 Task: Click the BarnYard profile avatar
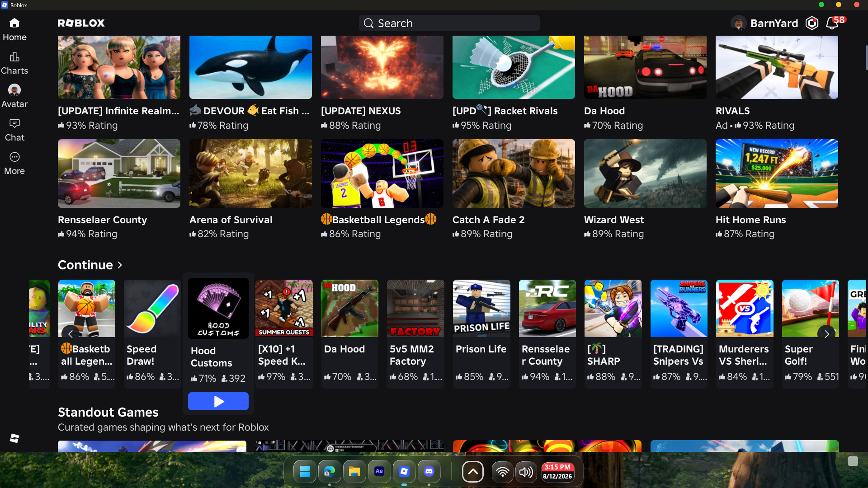coord(738,23)
